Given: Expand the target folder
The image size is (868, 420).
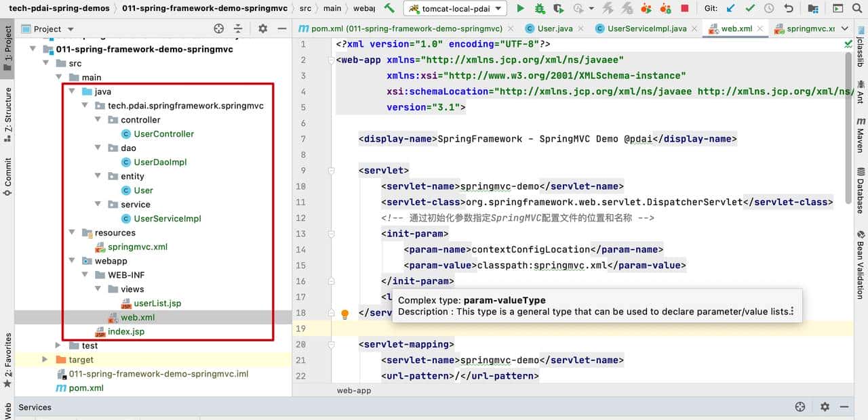Looking at the screenshot, I should tap(45, 360).
